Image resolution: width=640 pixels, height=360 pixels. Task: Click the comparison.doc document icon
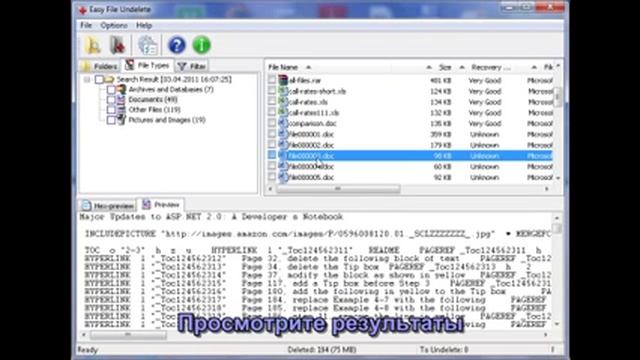point(283,123)
